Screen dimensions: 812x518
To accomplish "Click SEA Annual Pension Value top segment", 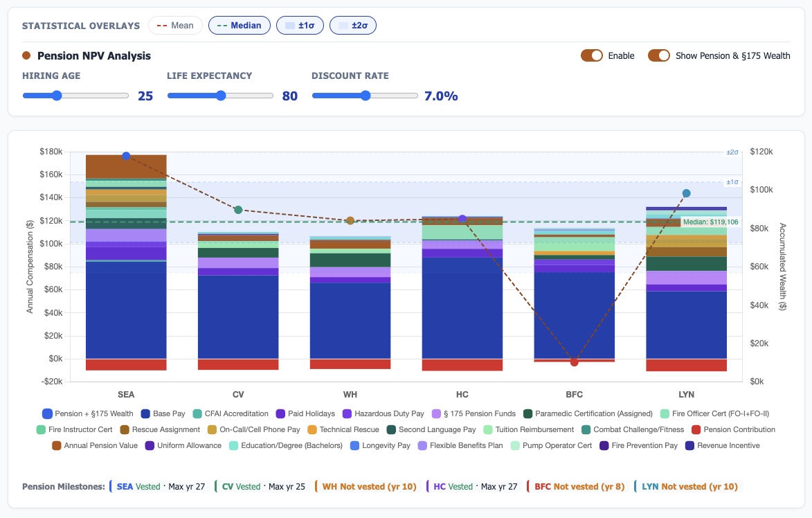I will click(x=126, y=166).
